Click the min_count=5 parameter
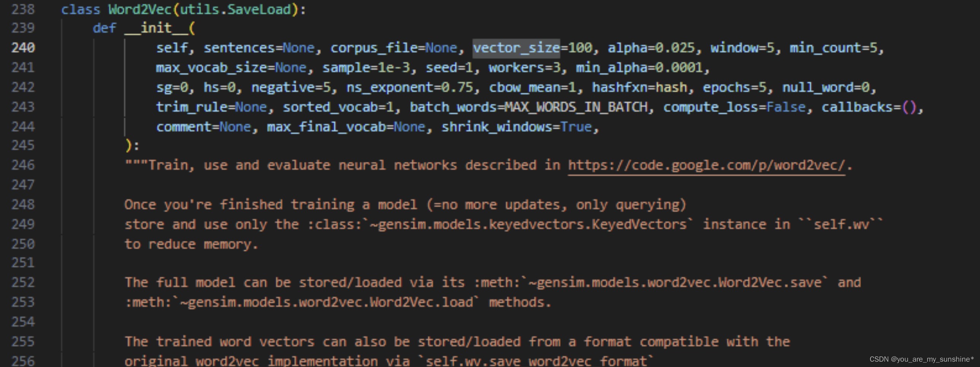 pyautogui.click(x=834, y=48)
